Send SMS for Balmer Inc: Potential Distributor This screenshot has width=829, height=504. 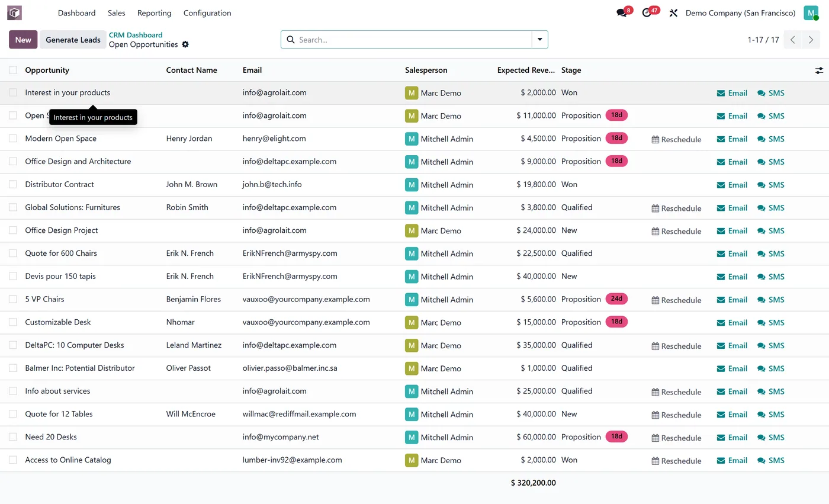coord(771,368)
